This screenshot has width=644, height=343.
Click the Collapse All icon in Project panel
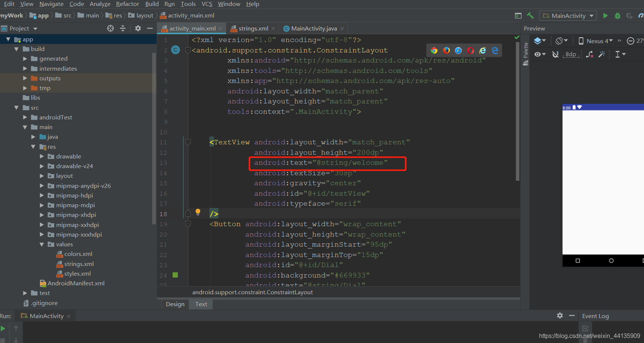123,28
